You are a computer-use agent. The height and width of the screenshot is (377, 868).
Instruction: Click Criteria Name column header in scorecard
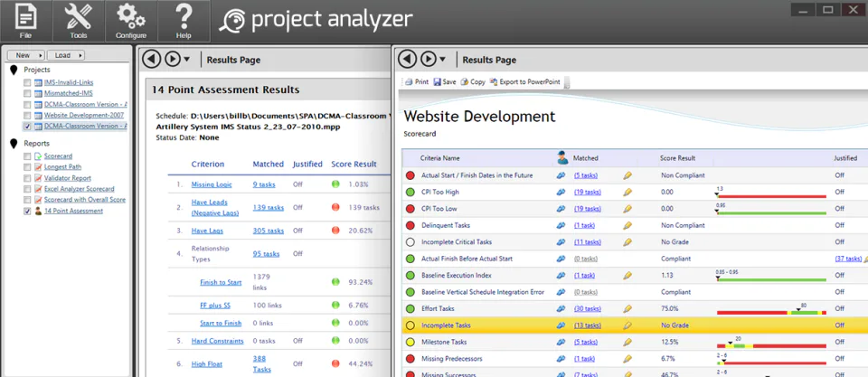click(x=439, y=158)
